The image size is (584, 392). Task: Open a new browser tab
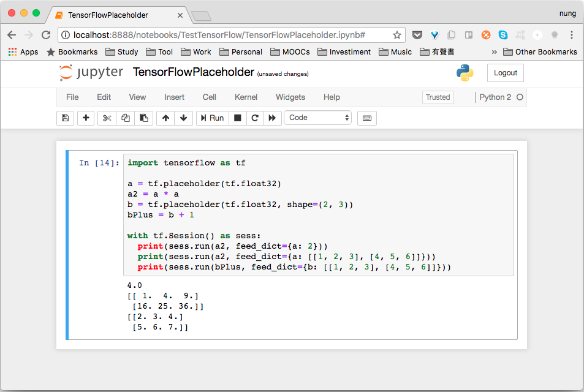(201, 16)
